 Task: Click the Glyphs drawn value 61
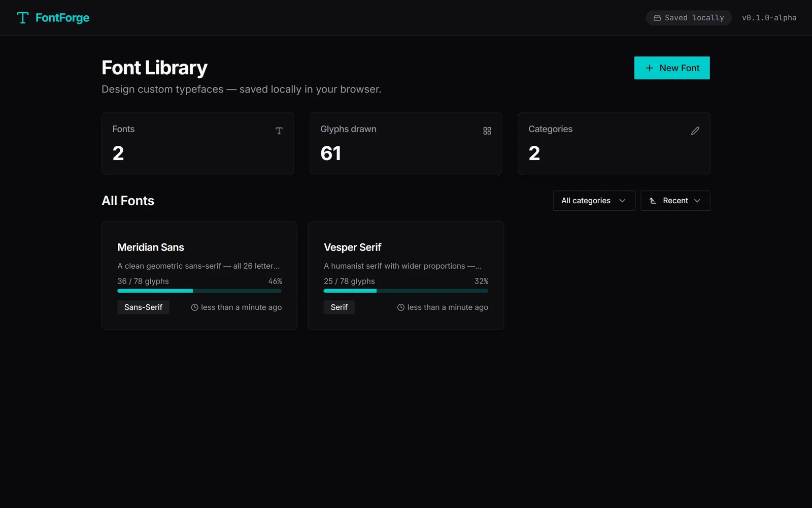(x=331, y=153)
